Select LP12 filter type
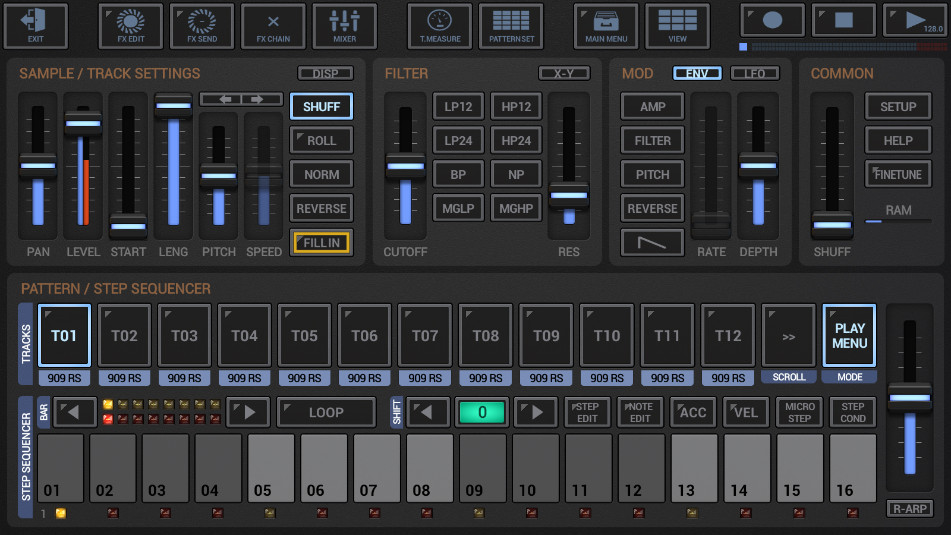Screen dimensions: 951x535 [x=458, y=107]
